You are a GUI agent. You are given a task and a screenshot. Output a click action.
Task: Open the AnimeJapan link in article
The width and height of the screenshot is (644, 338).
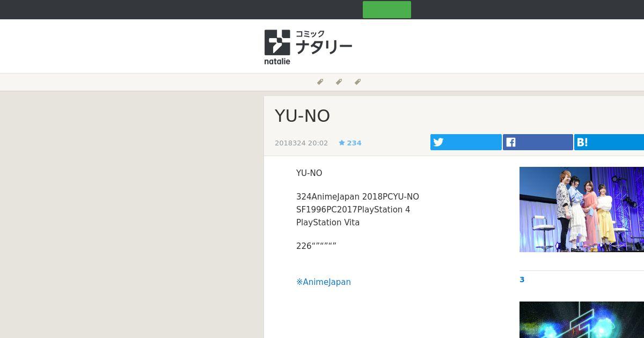click(324, 282)
